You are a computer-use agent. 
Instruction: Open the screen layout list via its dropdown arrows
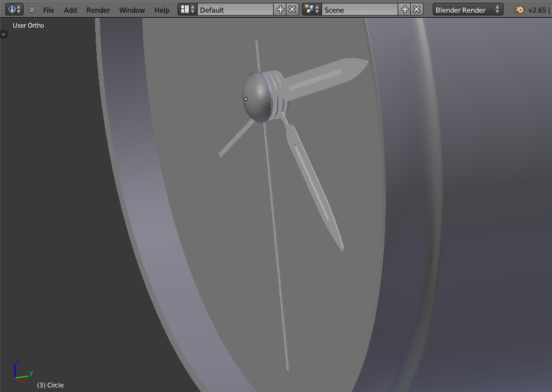point(192,9)
